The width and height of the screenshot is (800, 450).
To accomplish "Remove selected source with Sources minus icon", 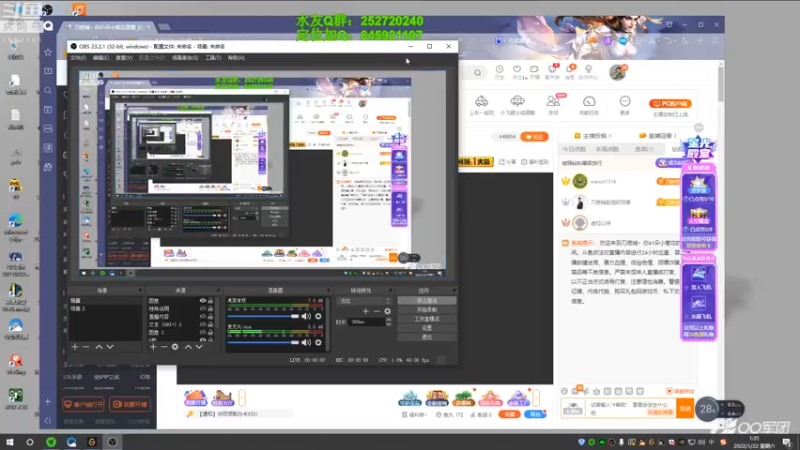I will click(164, 347).
